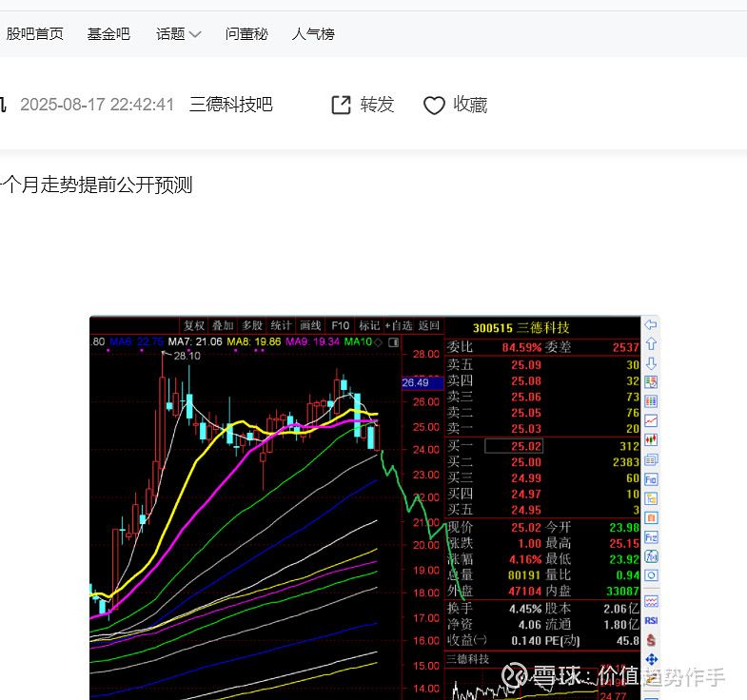Expand the 话题 dropdown menu
The width and height of the screenshot is (747, 700).
[179, 34]
